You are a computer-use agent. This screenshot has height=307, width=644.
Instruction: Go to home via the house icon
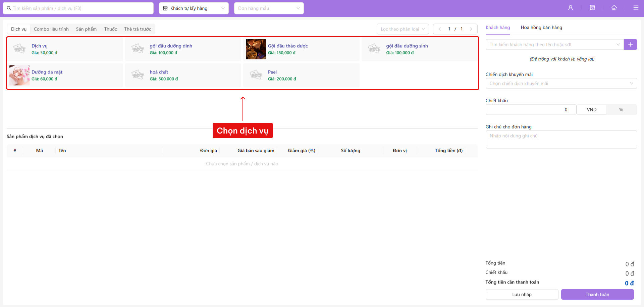(614, 8)
